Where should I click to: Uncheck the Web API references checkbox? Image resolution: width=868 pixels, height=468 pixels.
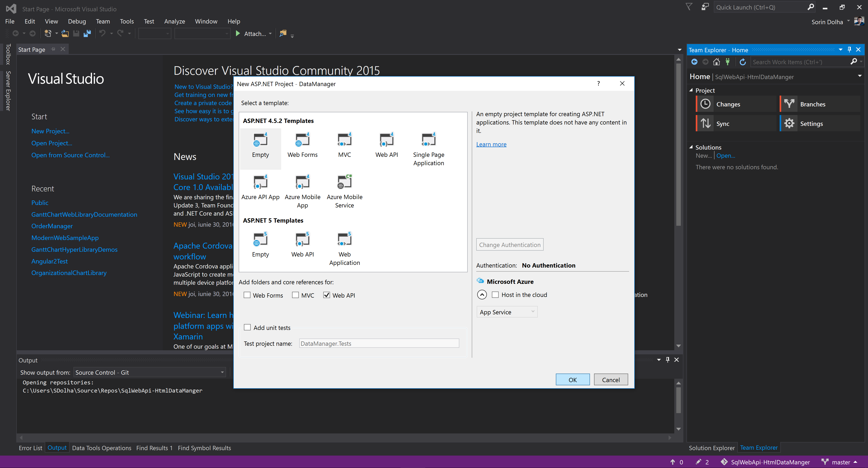(326, 295)
